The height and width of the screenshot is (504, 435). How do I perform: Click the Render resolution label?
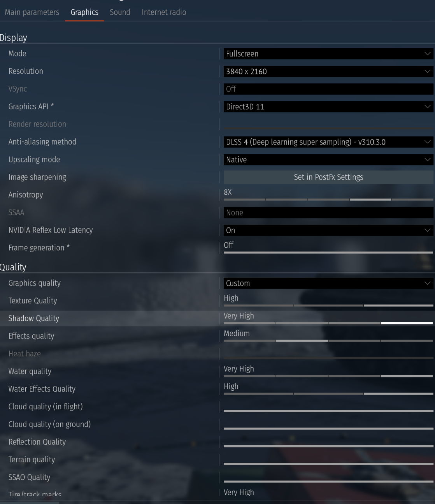click(37, 124)
